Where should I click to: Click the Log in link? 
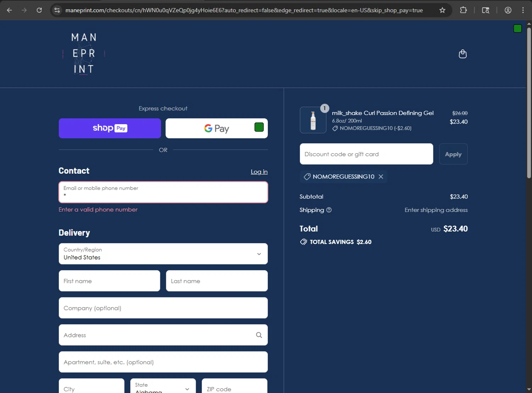259,172
